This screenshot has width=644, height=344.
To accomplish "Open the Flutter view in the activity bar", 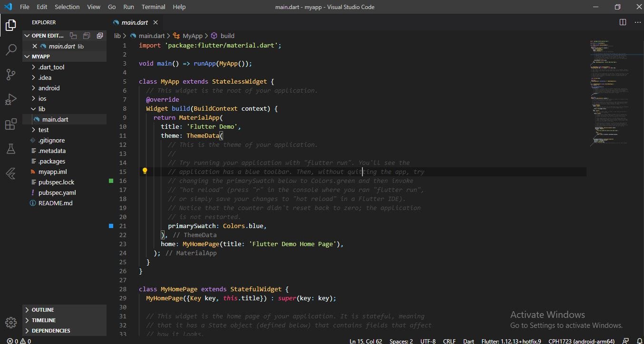I will click(x=10, y=174).
